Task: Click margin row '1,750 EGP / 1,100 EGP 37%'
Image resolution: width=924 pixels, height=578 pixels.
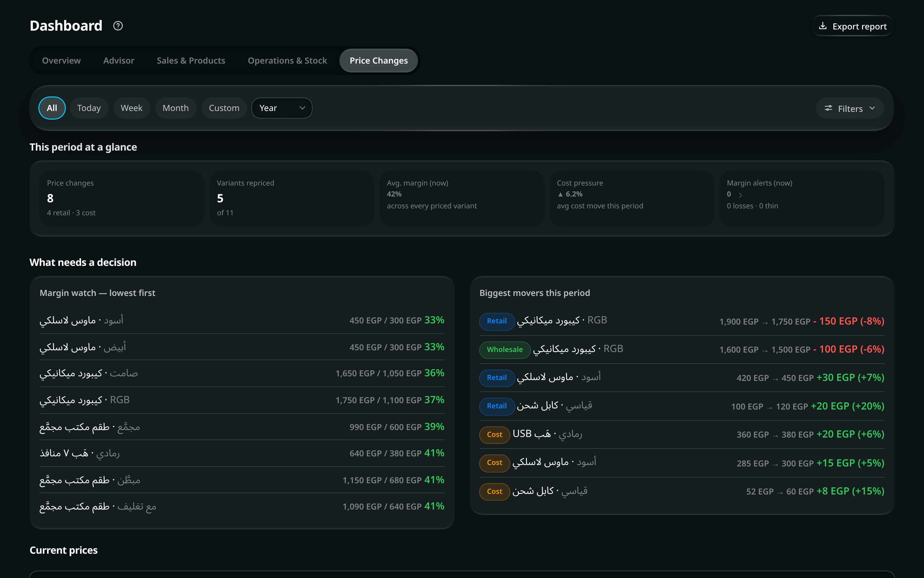Action: pyautogui.click(x=242, y=400)
